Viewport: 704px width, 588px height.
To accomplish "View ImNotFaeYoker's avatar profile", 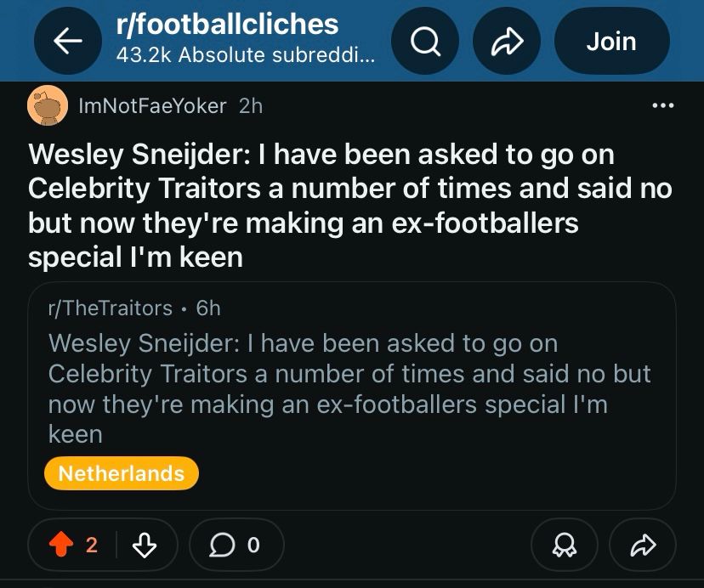I will tap(48, 105).
